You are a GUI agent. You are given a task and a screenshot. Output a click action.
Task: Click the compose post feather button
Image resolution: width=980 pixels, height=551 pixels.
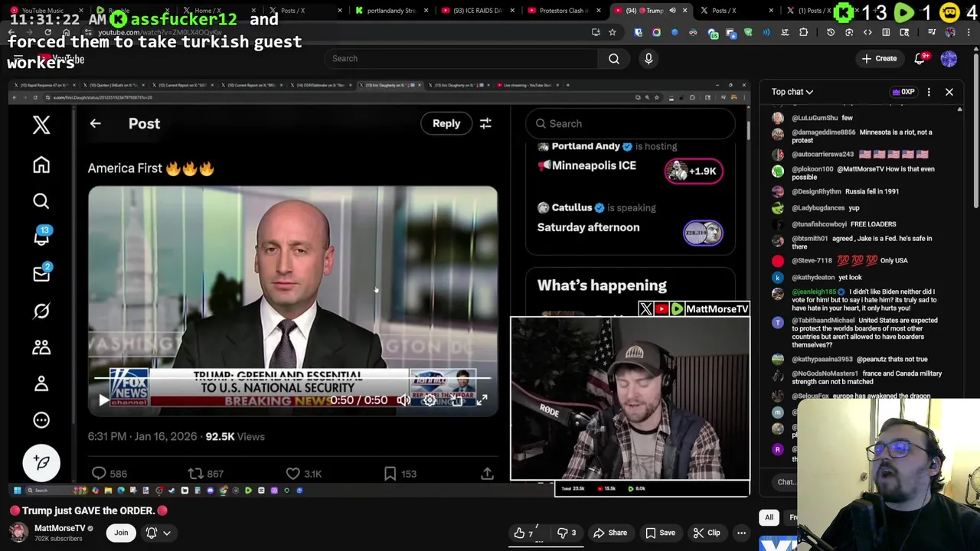coord(41,462)
